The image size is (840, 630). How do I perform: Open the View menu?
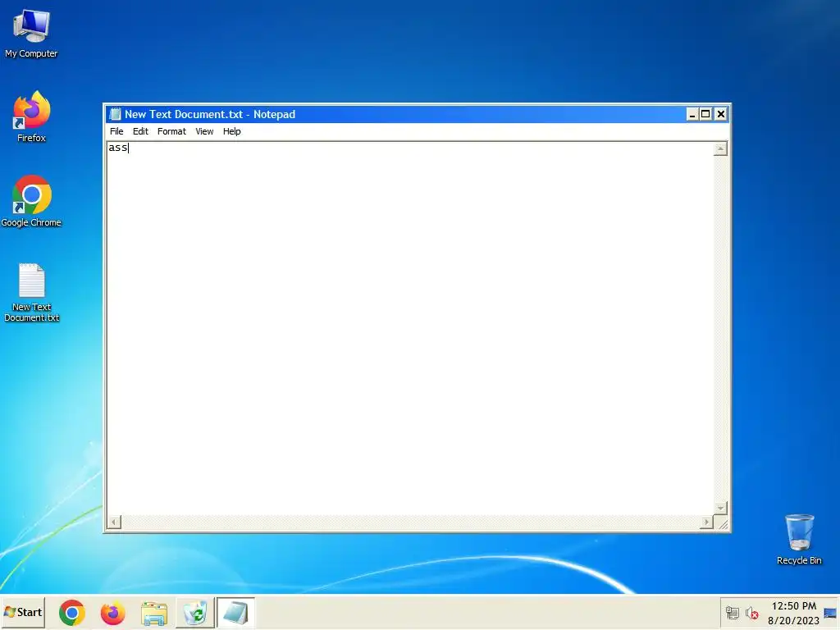pos(204,131)
